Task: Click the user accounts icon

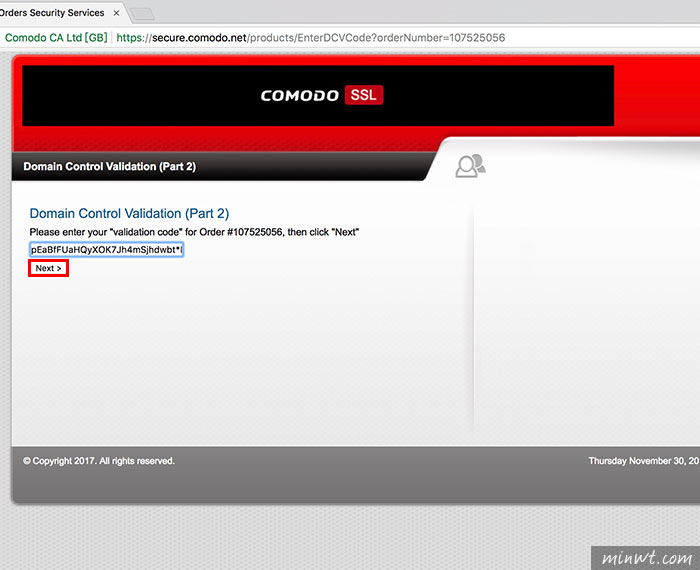Action: click(x=470, y=166)
